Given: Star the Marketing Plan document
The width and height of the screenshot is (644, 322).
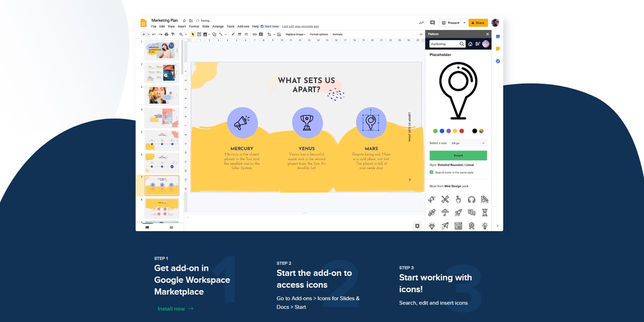Looking at the screenshot, I should click(x=184, y=21).
